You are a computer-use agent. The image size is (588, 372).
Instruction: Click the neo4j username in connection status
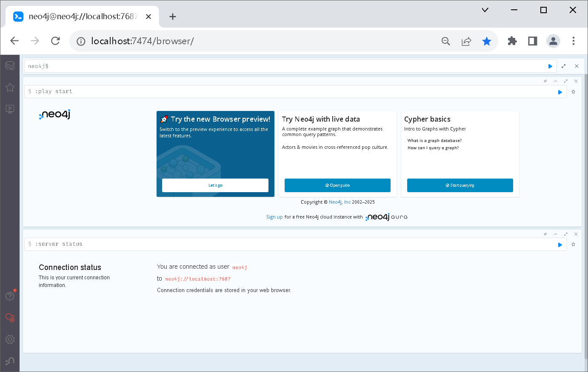pos(240,267)
